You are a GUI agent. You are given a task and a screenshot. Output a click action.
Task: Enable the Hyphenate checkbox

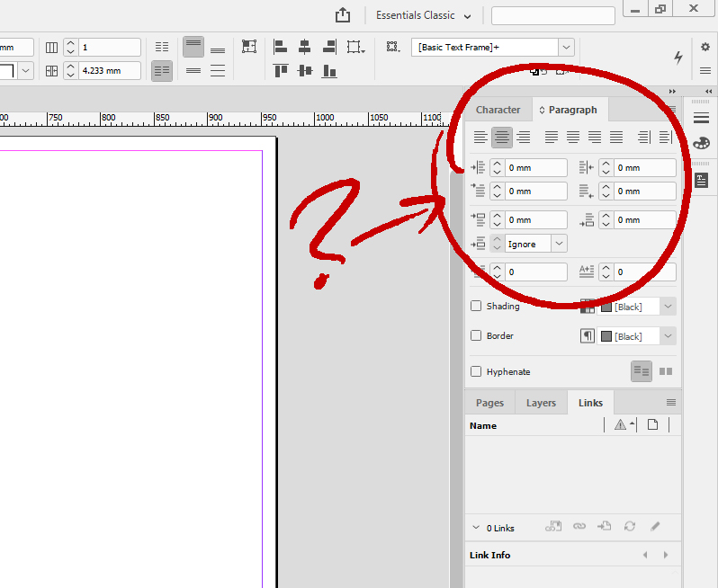pos(476,371)
